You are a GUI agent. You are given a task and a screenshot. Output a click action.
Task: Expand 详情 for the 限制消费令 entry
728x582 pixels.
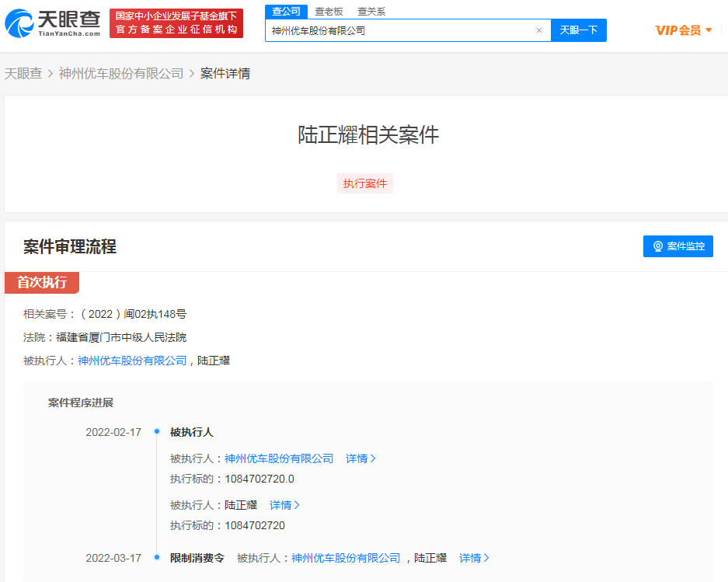point(474,558)
